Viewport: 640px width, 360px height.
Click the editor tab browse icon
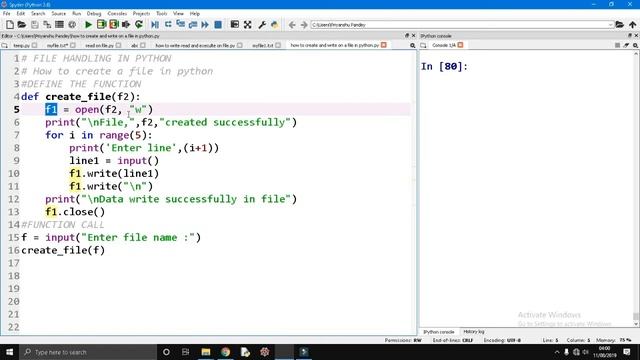click(x=5, y=45)
